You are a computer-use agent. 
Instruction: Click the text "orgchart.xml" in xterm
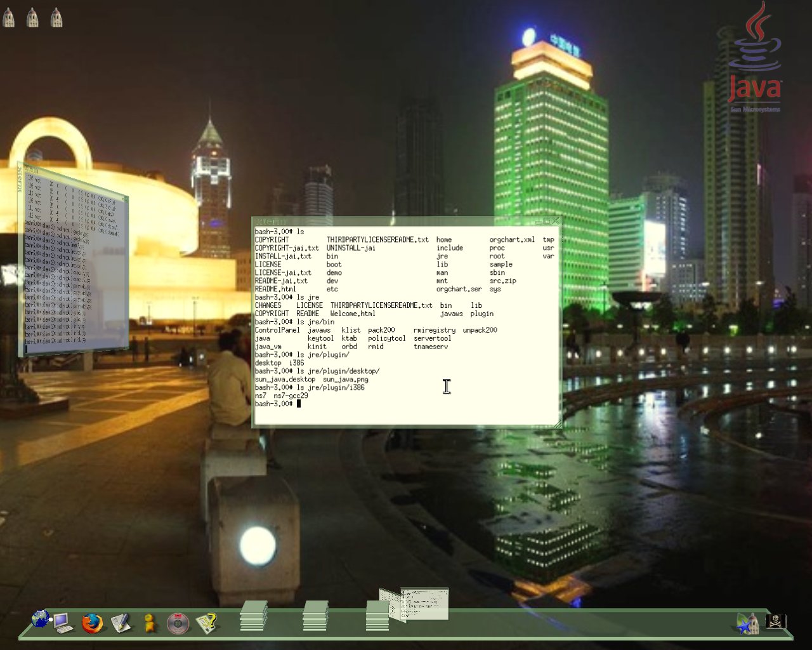click(x=512, y=240)
